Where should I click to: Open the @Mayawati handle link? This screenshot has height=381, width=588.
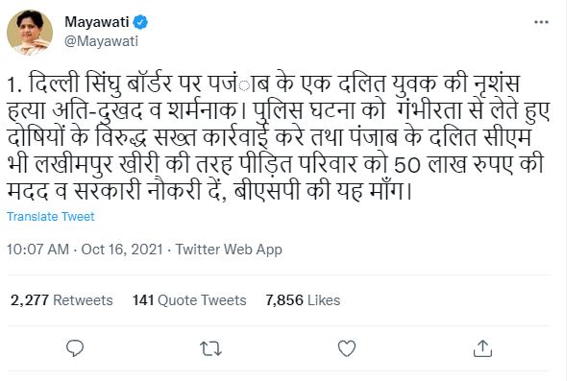(101, 41)
